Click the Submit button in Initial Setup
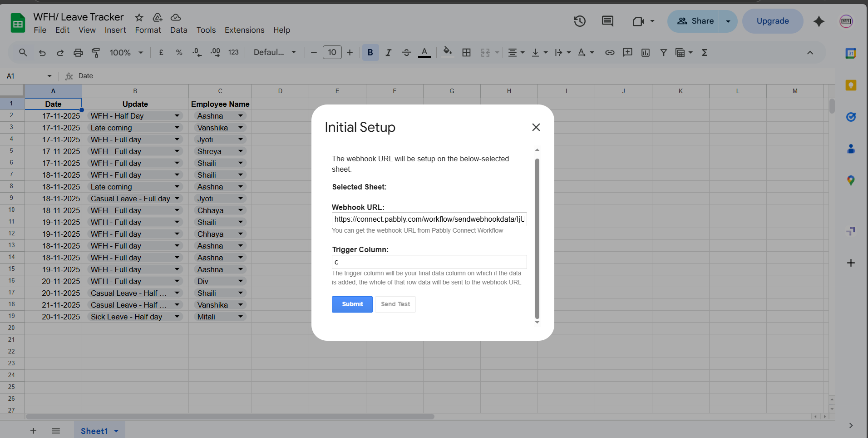Viewport: 868px width, 438px height. coord(352,304)
